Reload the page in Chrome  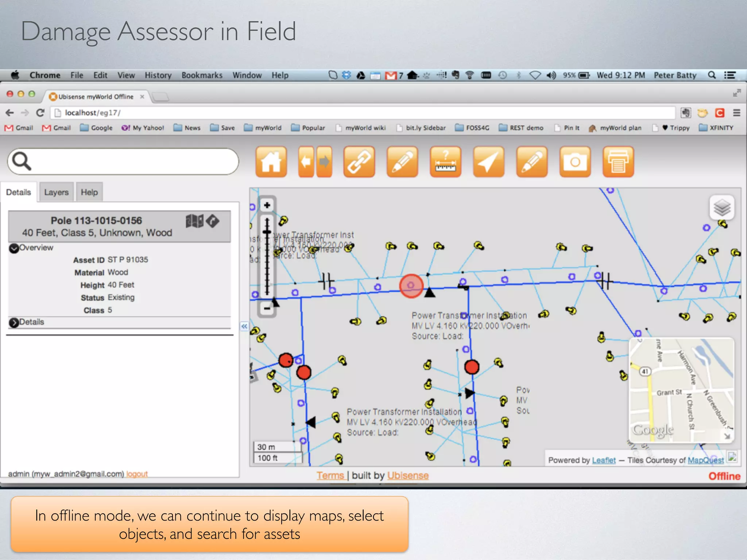point(40,113)
